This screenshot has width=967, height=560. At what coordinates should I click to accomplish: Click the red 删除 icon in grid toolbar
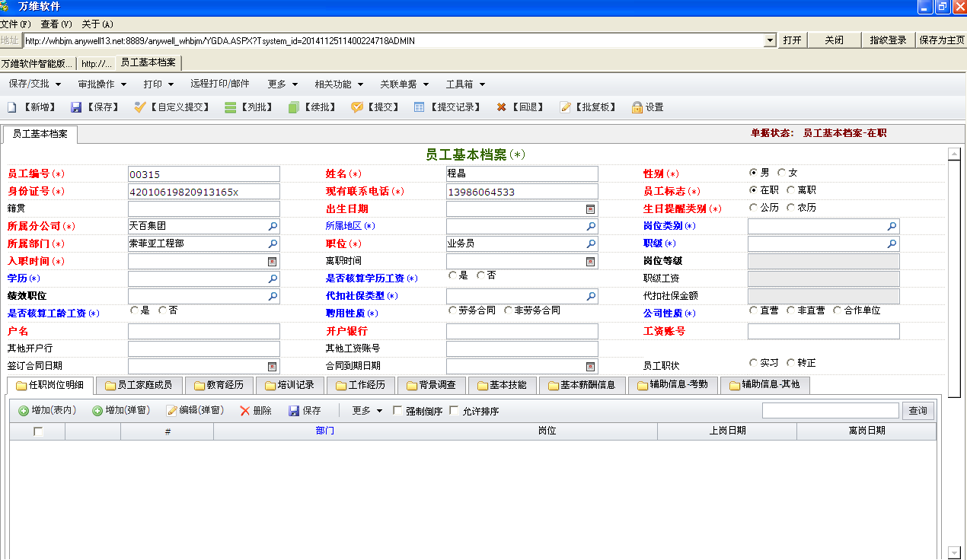tap(244, 411)
